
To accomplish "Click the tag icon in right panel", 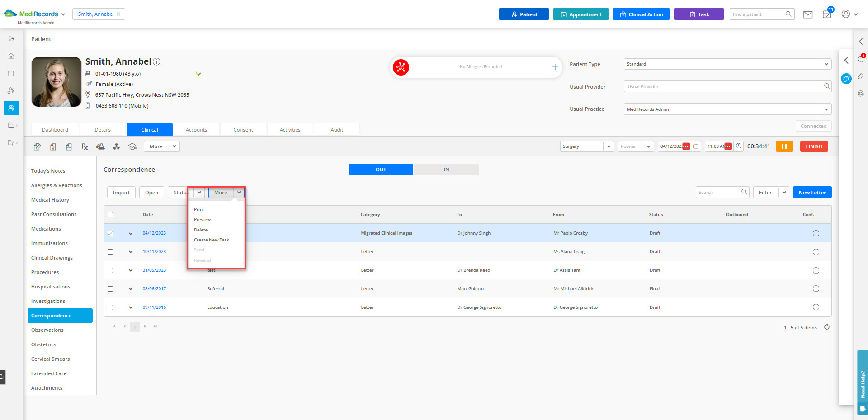I will pyautogui.click(x=846, y=79).
